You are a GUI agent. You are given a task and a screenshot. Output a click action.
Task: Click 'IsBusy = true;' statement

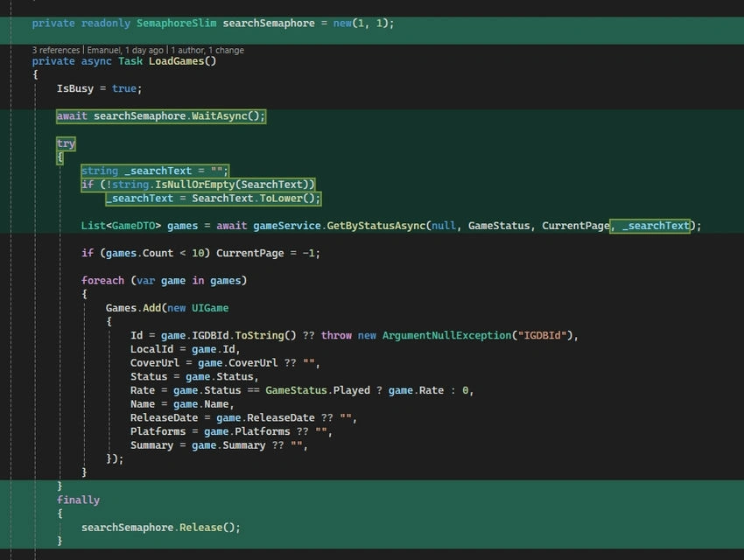(99, 88)
